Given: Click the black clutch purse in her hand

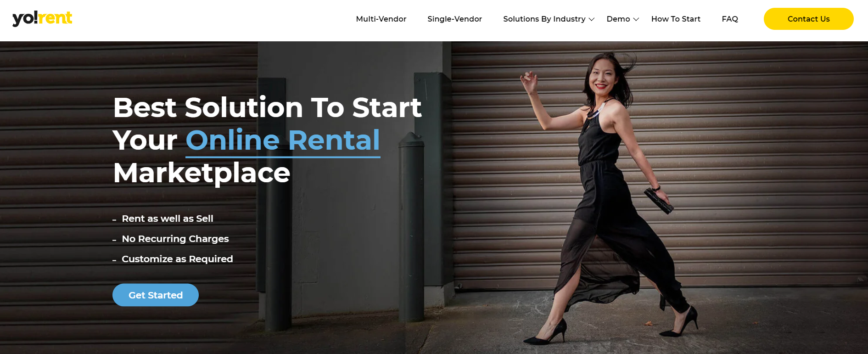Looking at the screenshot, I should coord(659,201).
